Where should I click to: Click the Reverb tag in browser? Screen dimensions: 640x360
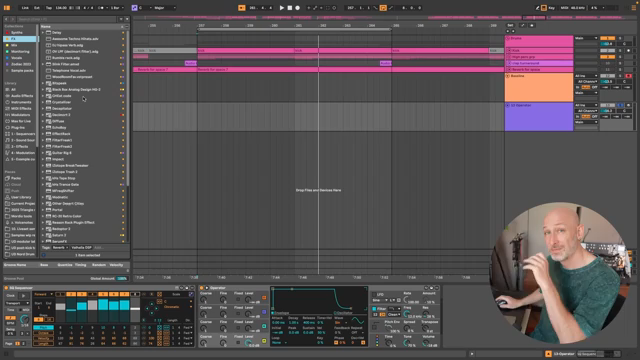pos(60,248)
